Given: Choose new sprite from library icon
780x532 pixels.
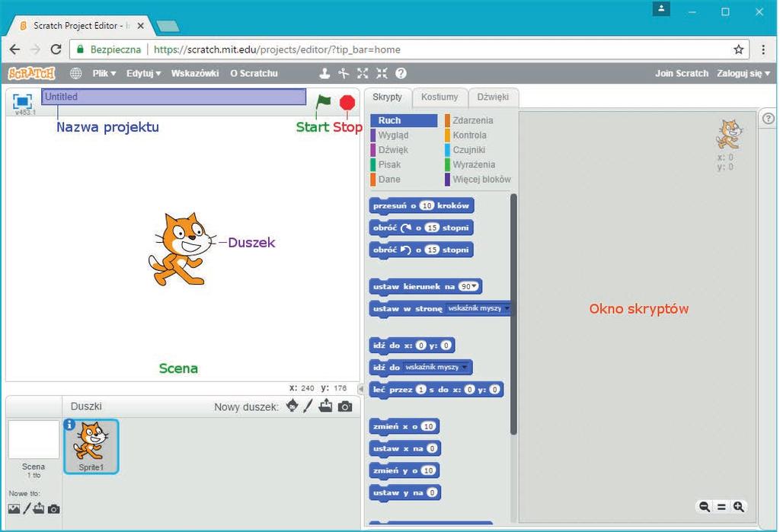Looking at the screenshot, I should [292, 406].
